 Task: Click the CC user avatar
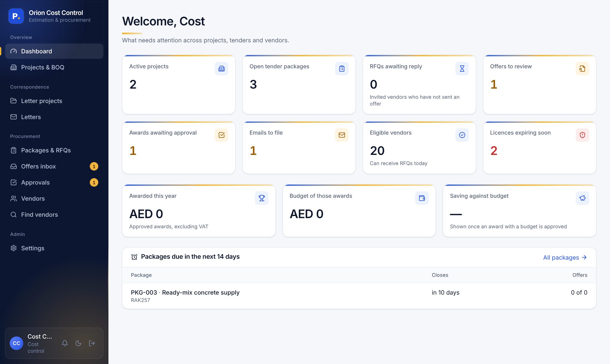coord(16,343)
